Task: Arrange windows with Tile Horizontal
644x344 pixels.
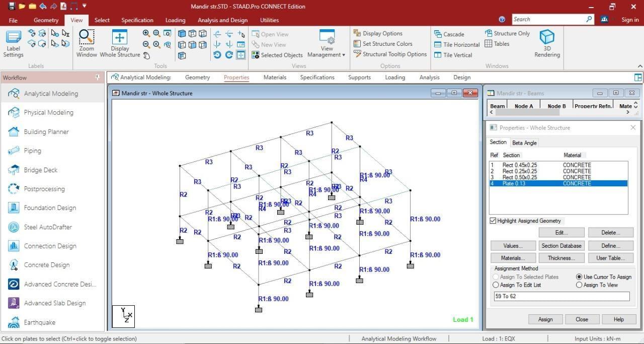Action: pos(457,45)
